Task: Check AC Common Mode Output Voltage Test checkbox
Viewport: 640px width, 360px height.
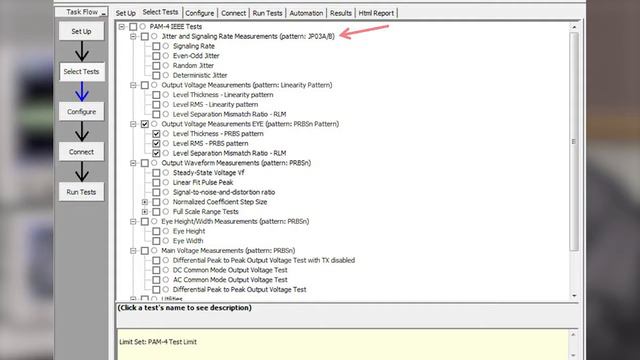Action: pyautogui.click(x=156, y=280)
